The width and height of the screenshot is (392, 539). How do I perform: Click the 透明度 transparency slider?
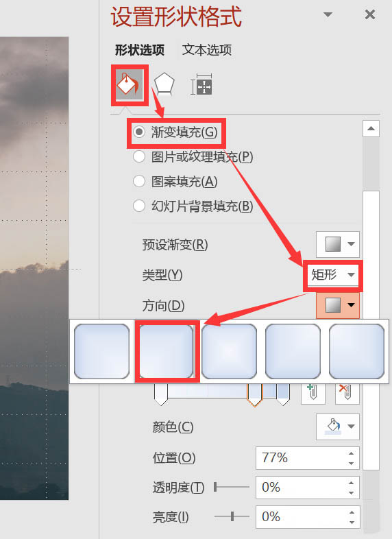[232, 487]
